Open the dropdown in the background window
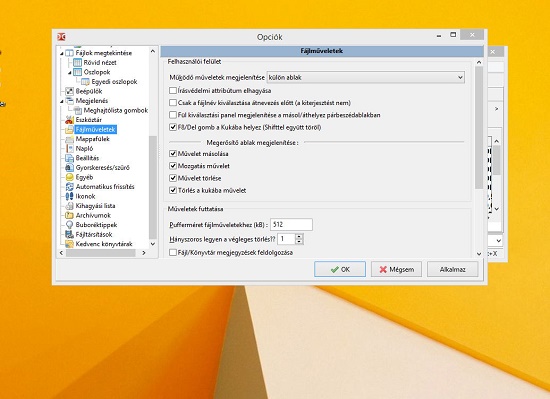Viewport: 550px width, 399px height. pyautogui.click(x=498, y=241)
